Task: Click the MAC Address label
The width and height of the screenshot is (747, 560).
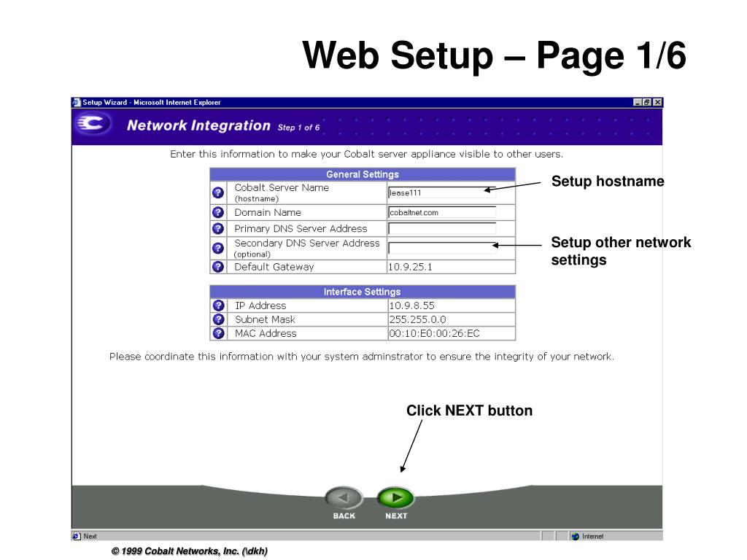Action: [x=266, y=332]
